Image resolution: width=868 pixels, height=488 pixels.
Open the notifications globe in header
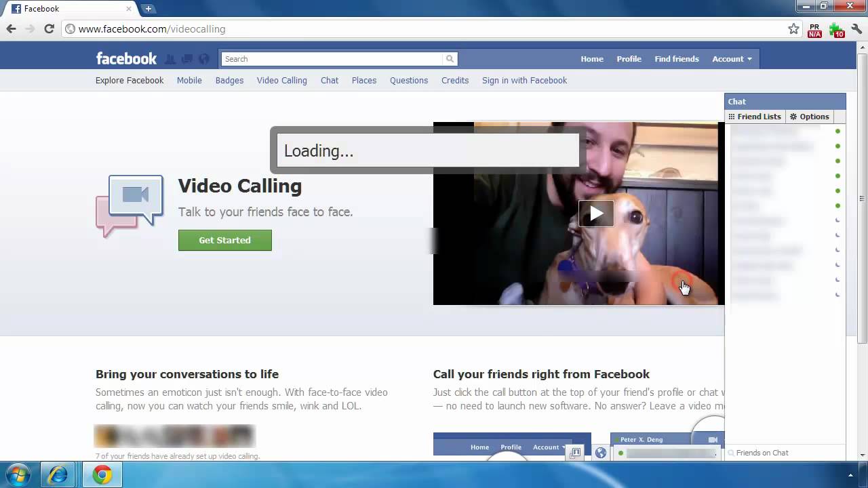[204, 59]
